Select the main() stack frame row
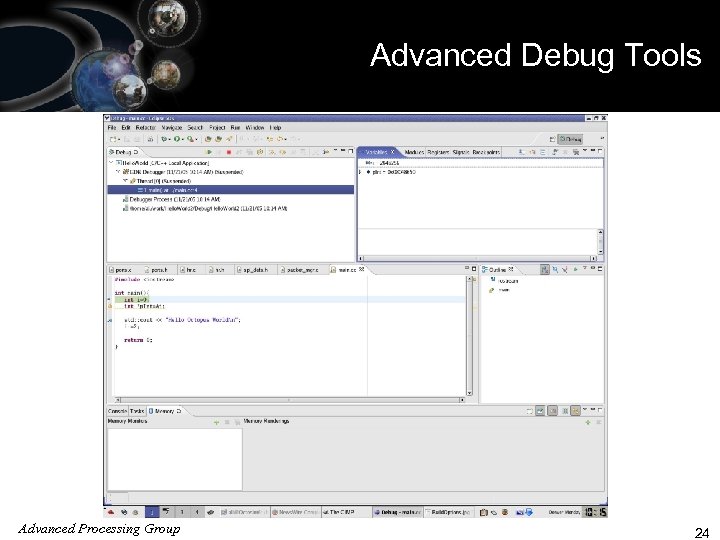Image resolution: width=720 pixels, height=540 pixels. pyautogui.click(x=231, y=190)
